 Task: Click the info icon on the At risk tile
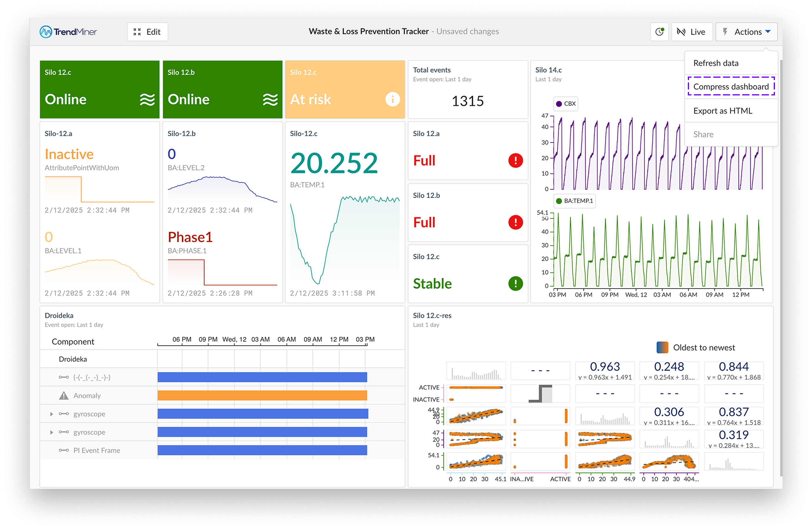(393, 100)
